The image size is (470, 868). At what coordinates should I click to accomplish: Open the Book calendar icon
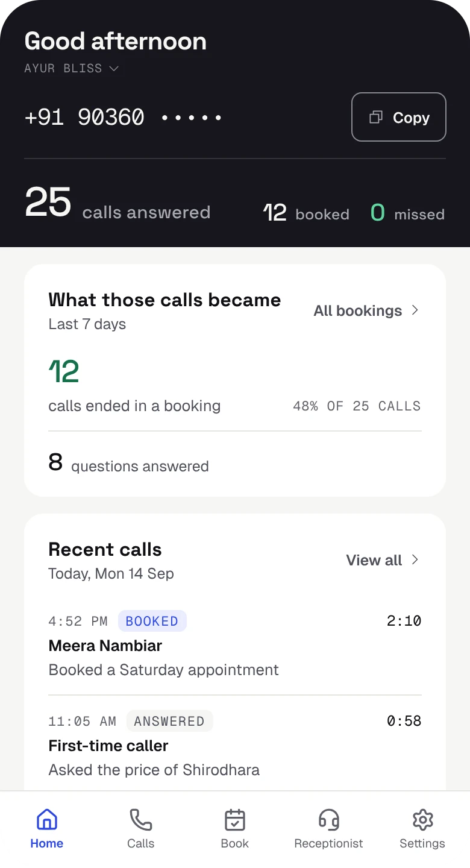pyautogui.click(x=235, y=820)
